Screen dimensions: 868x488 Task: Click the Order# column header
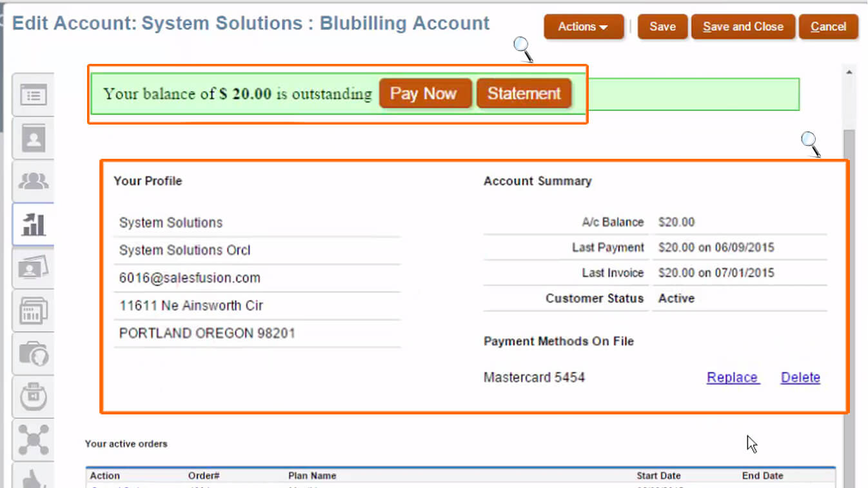click(x=204, y=475)
